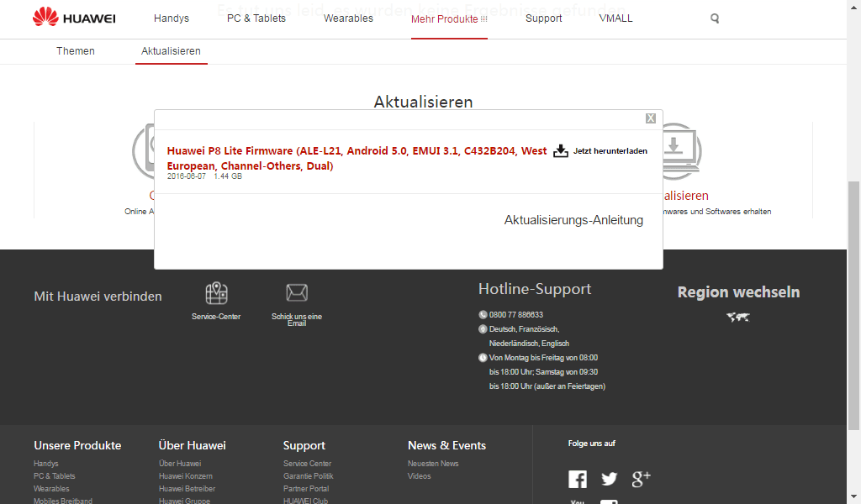Switch to the Themen tab
Screen dimensions: 861x504
[75, 51]
